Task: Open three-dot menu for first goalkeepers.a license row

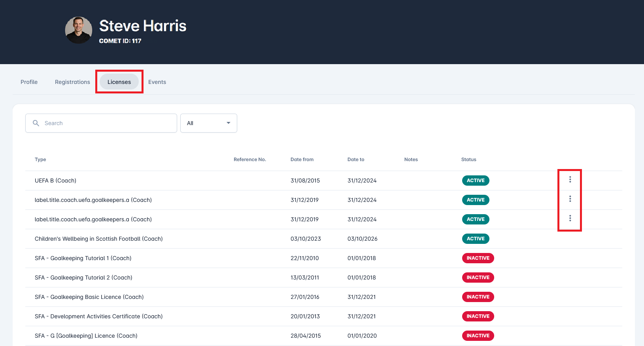Action: [570, 199]
